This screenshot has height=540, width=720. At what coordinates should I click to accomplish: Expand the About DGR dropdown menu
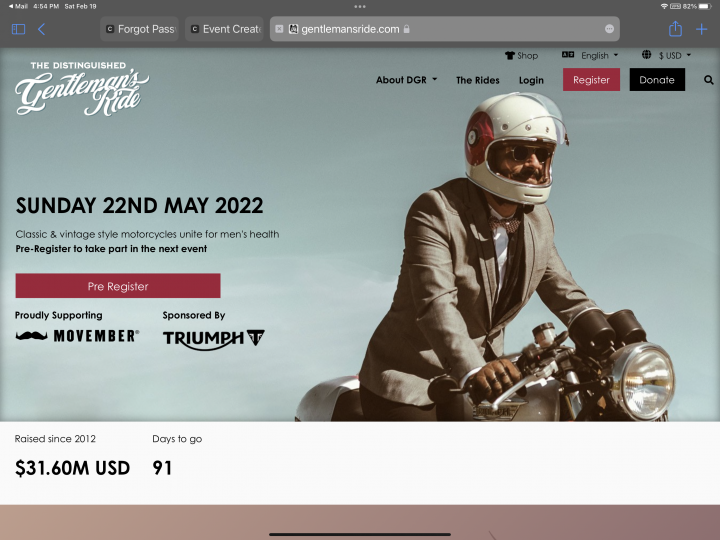click(x=406, y=80)
